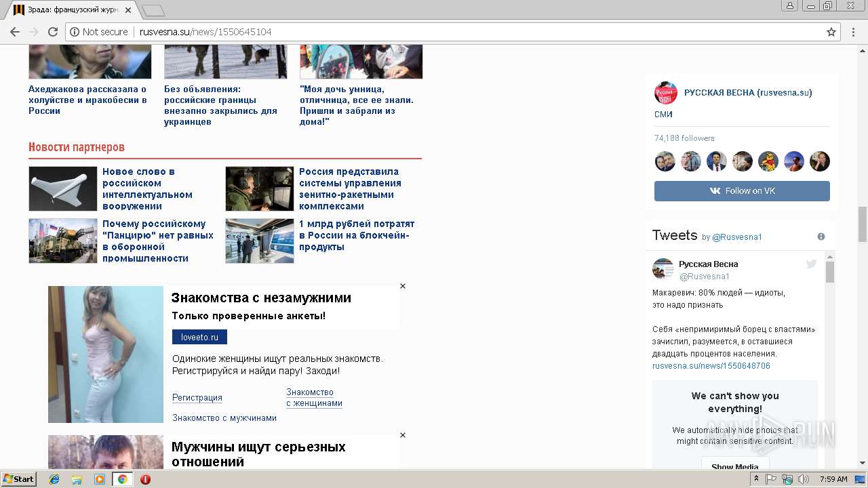The height and width of the screenshot is (488, 868).
Task: Close the Мужчины ищут серьезных отношений ad
Action: pos(403,435)
